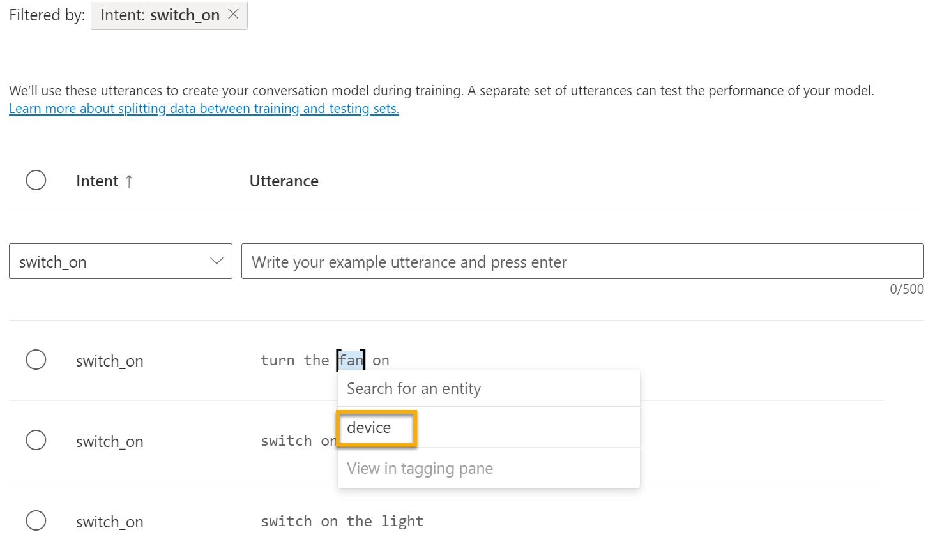Click the switch_on intent label in first row

pos(109,361)
